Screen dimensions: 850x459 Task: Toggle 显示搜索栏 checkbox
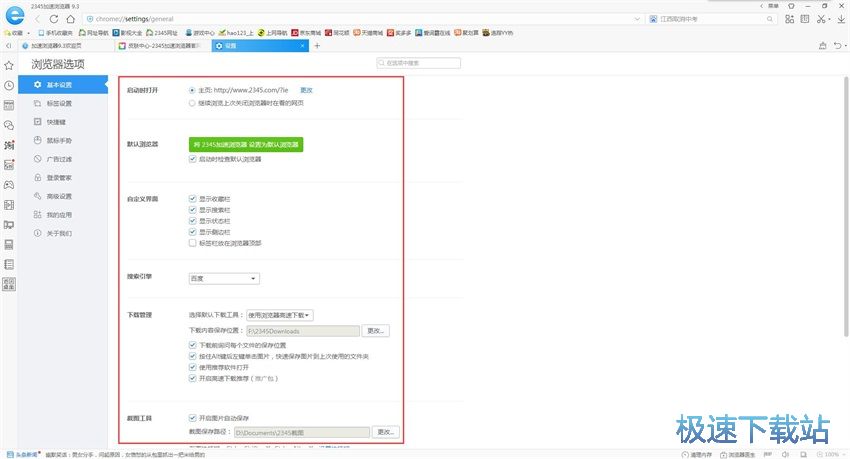click(192, 210)
